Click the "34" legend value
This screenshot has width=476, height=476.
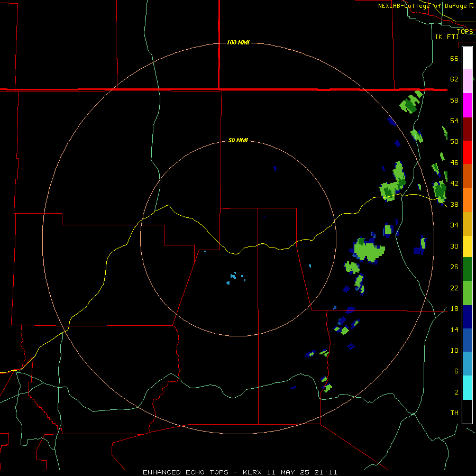coord(454,225)
